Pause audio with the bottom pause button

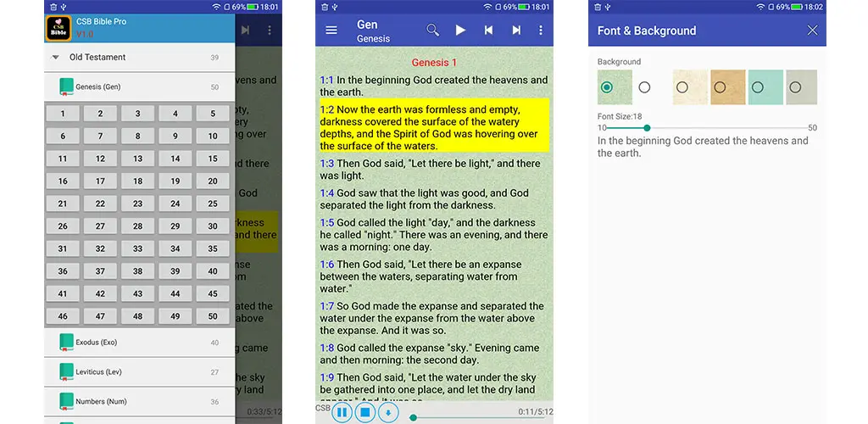pyautogui.click(x=342, y=412)
